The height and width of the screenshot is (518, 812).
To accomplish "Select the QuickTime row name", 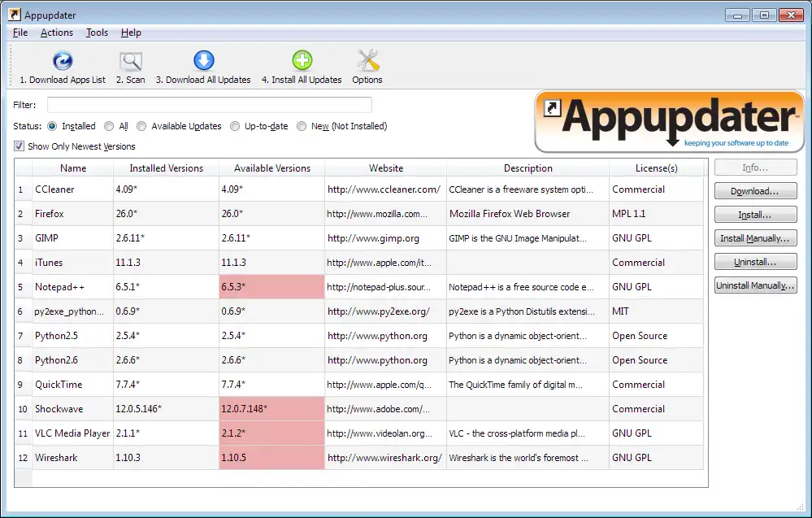I will 59,385.
